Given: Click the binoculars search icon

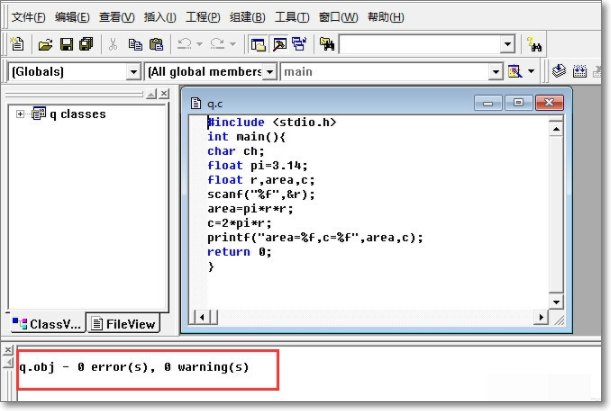Looking at the screenshot, I should click(535, 45).
